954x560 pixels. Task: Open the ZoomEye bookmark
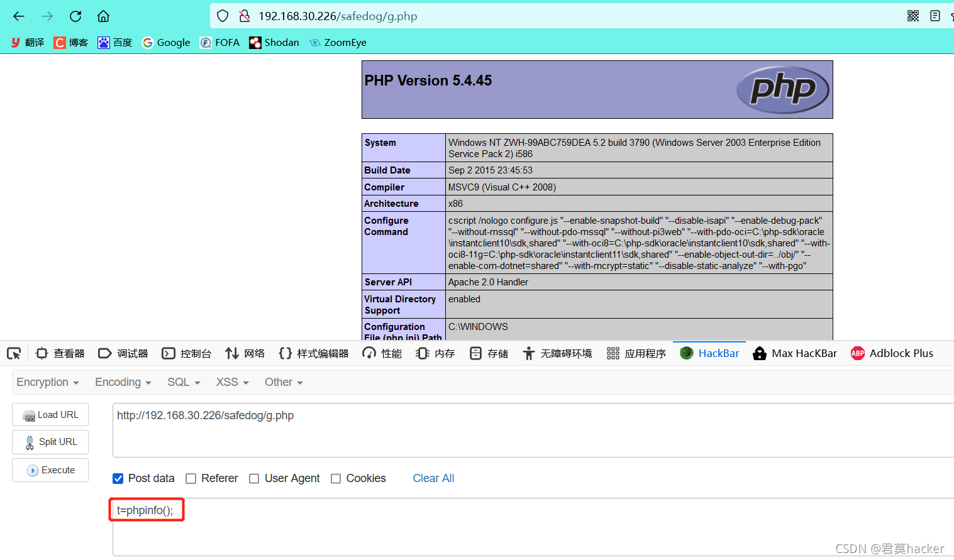(x=338, y=43)
